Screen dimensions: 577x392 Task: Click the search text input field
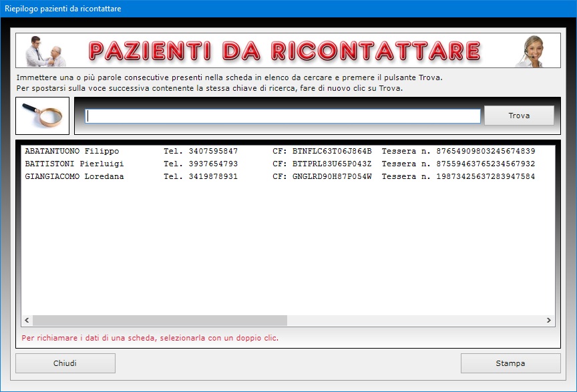[282, 116]
